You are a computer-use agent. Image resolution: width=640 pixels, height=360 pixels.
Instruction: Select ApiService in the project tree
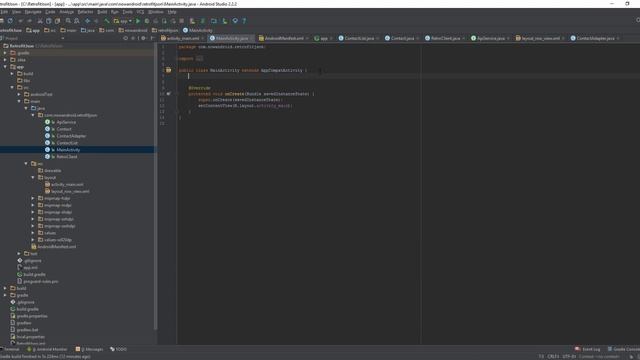pos(66,122)
